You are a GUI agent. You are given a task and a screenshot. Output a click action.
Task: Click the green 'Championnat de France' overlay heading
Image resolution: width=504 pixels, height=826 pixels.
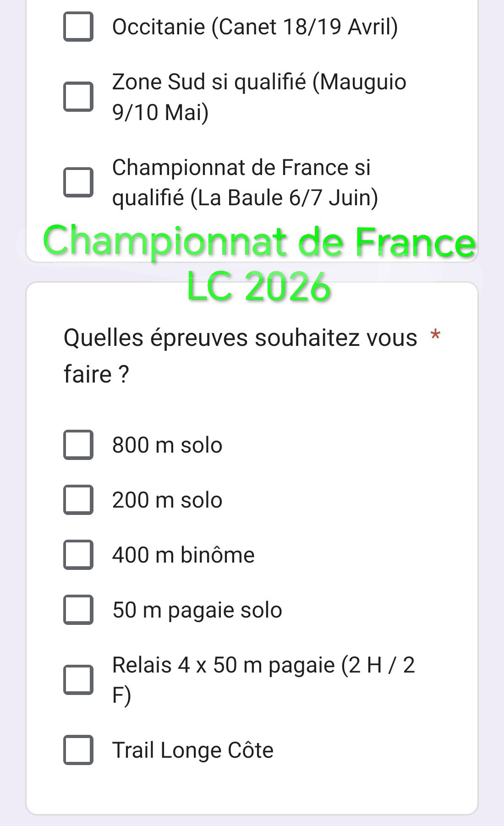259,241
